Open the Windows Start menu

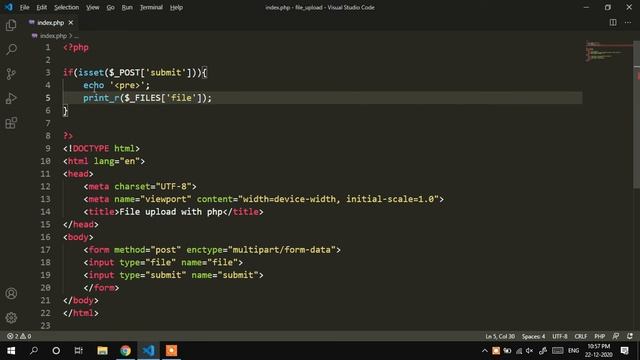click(x=11, y=351)
